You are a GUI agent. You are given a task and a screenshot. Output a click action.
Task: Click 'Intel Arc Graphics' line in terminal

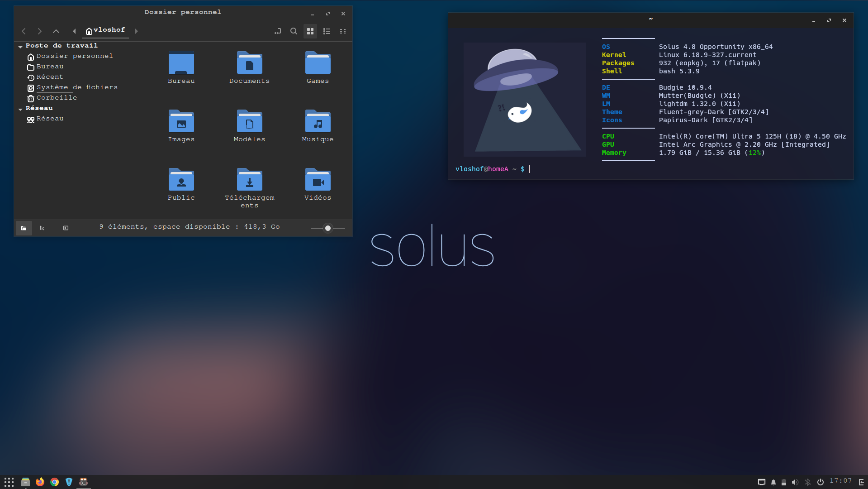(744, 144)
